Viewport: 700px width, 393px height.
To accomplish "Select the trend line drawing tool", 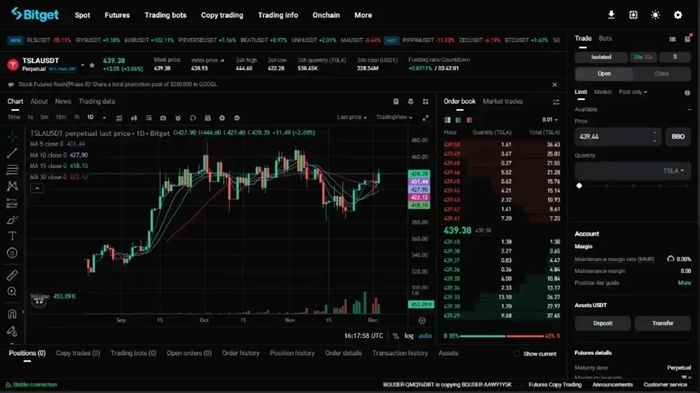I will click(x=12, y=153).
